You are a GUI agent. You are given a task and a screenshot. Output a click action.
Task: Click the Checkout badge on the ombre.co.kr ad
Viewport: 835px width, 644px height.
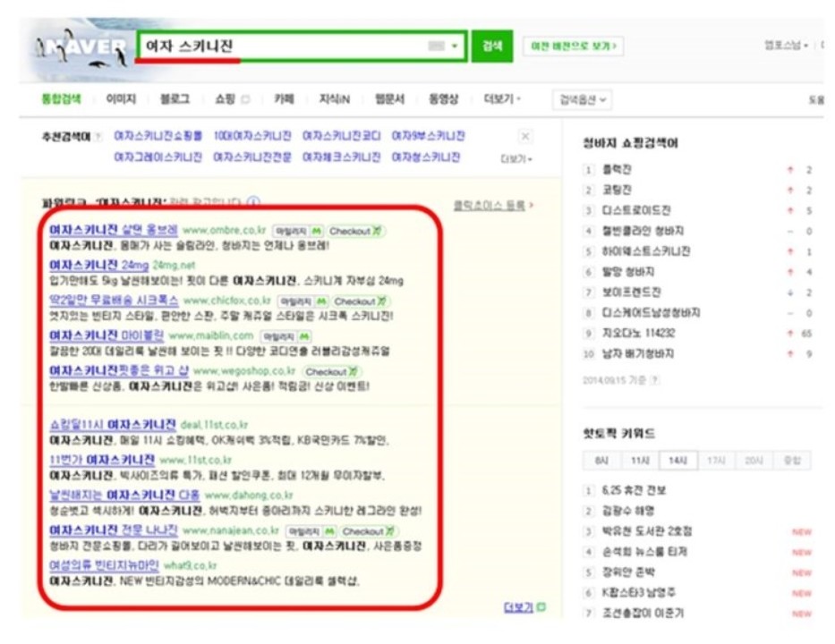tap(355, 231)
